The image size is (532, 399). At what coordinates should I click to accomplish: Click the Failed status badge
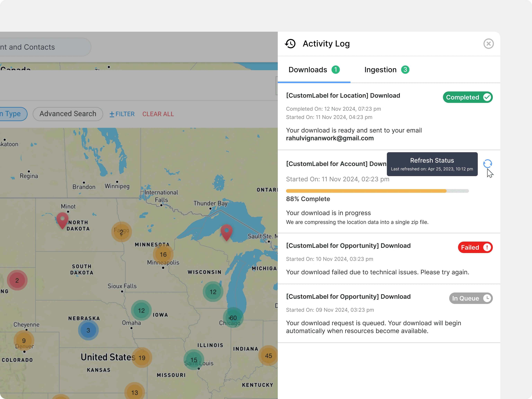(475, 247)
